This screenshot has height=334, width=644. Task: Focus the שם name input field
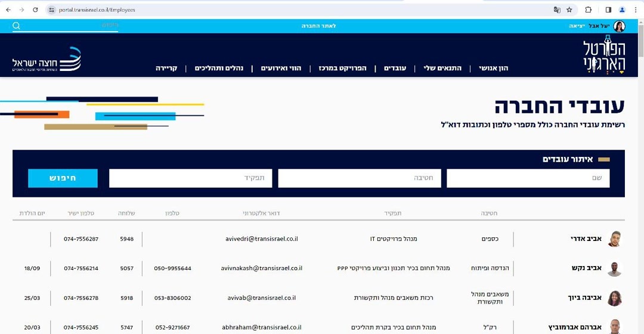coord(528,178)
